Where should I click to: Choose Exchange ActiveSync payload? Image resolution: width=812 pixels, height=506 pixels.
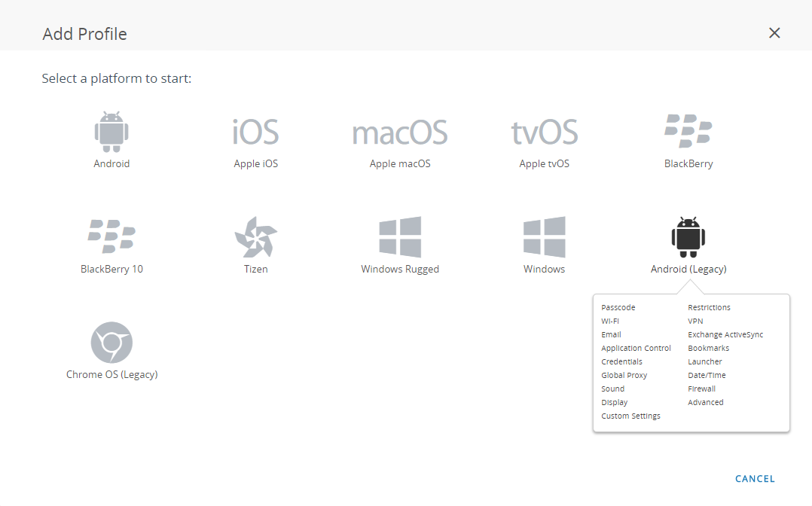[x=725, y=334]
